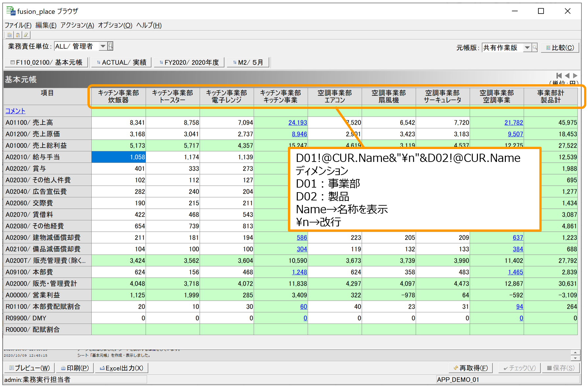Screen dimensions: 588x388
Task: Click the fusion_place app icon in title bar
Action: pyautogui.click(x=11, y=11)
